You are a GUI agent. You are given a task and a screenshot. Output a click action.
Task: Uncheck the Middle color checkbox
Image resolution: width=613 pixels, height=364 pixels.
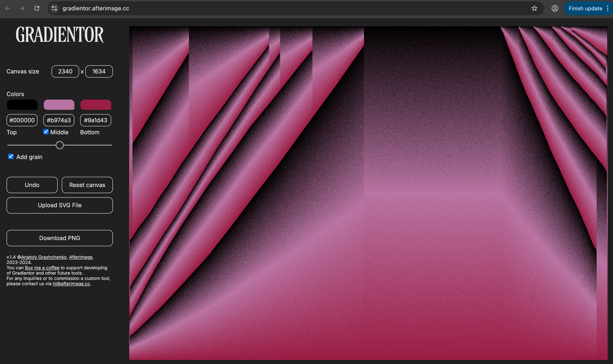46,132
